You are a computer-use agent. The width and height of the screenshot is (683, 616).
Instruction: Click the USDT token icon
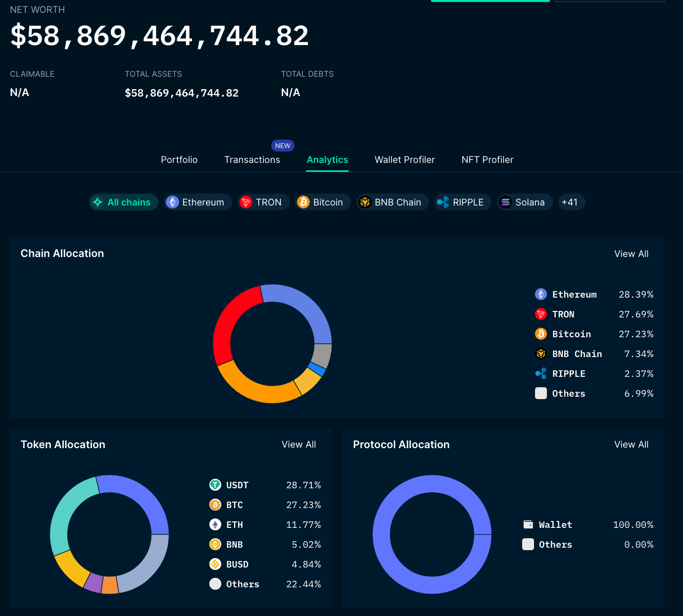215,485
